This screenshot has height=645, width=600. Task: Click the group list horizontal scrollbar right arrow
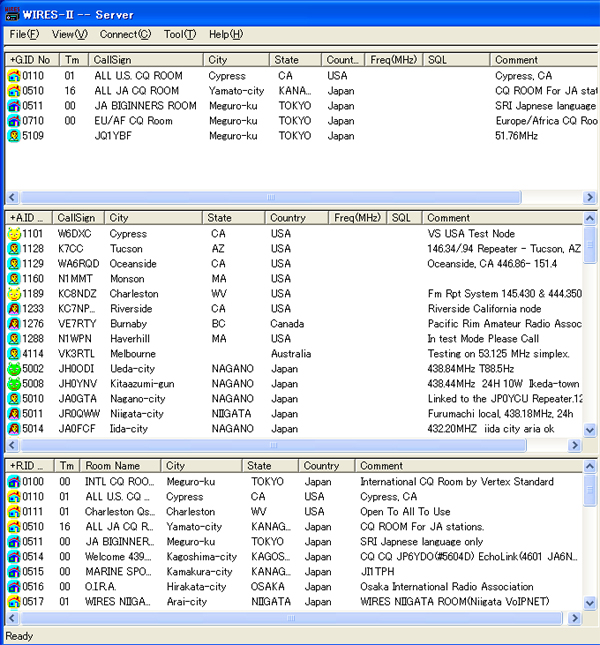coord(591,197)
